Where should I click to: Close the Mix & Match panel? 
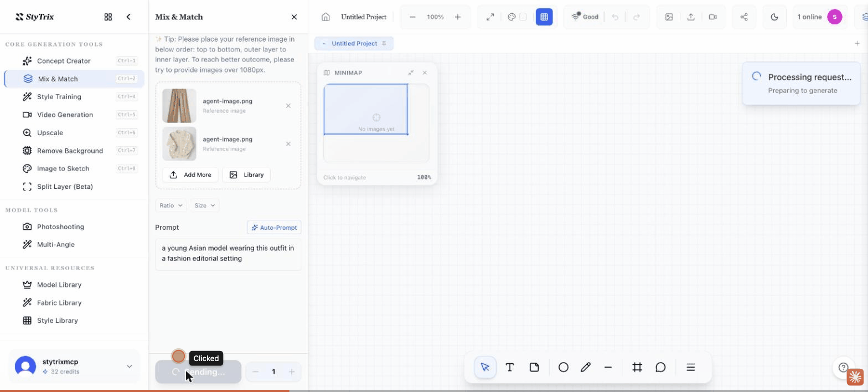pyautogui.click(x=294, y=17)
